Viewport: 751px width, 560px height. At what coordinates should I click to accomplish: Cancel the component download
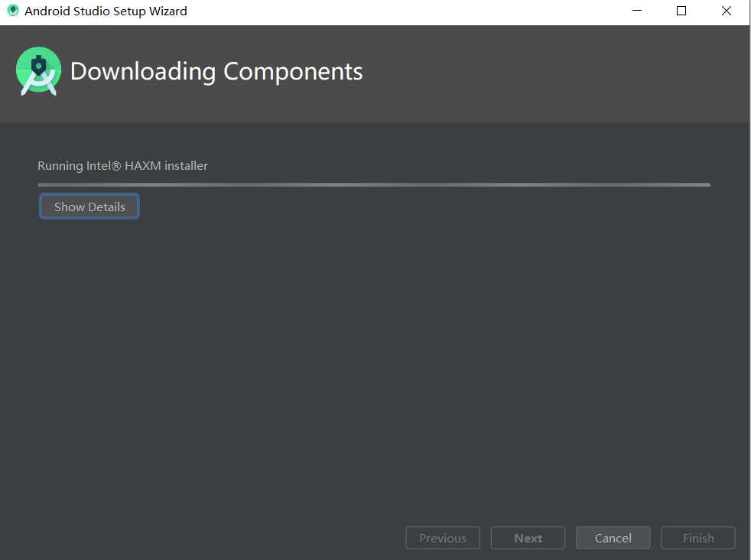(613, 538)
